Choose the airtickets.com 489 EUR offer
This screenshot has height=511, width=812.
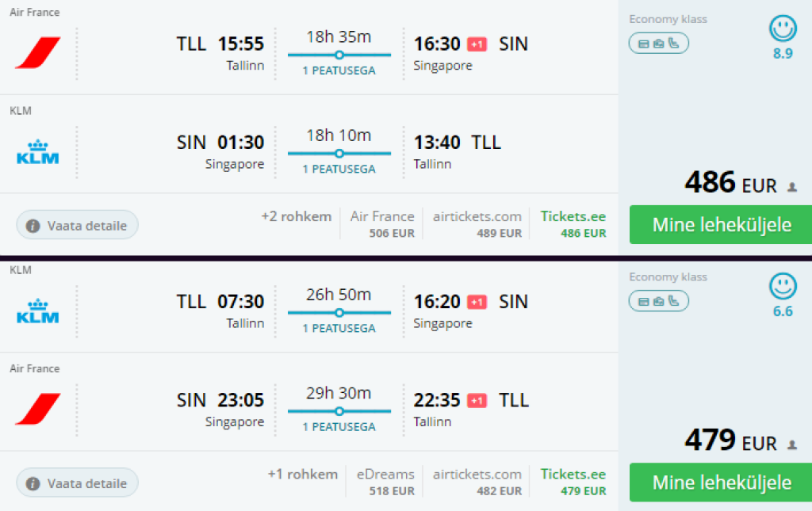point(477,224)
